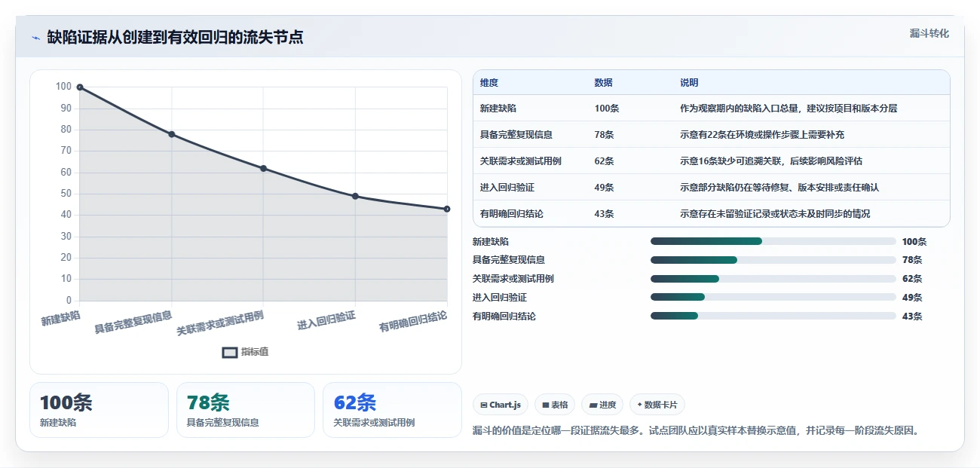Click the 有明确回归结论 progress bar

point(773,317)
